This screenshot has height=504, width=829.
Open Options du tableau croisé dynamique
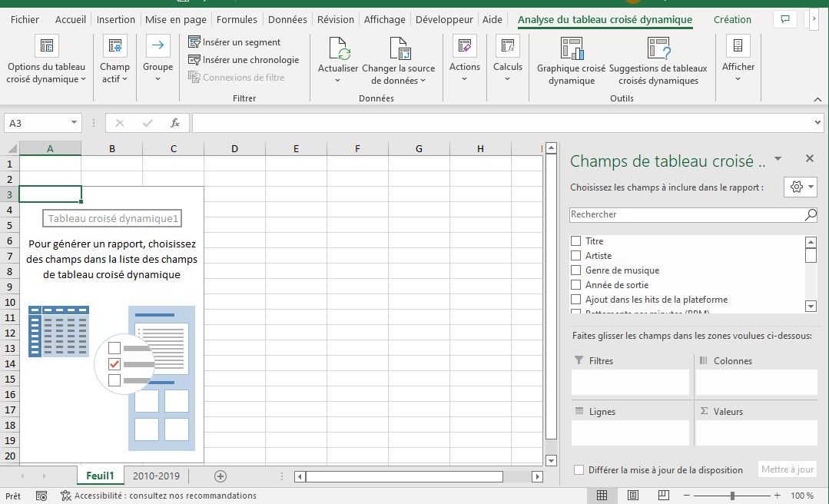click(47, 59)
